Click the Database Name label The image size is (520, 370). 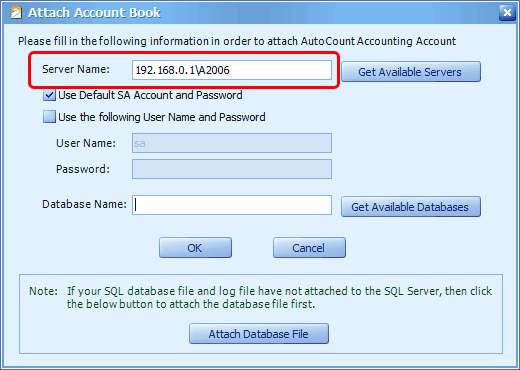[84, 204]
